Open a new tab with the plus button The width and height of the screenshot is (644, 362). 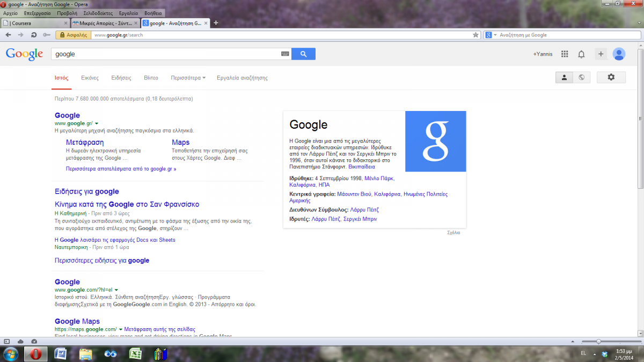(216, 23)
